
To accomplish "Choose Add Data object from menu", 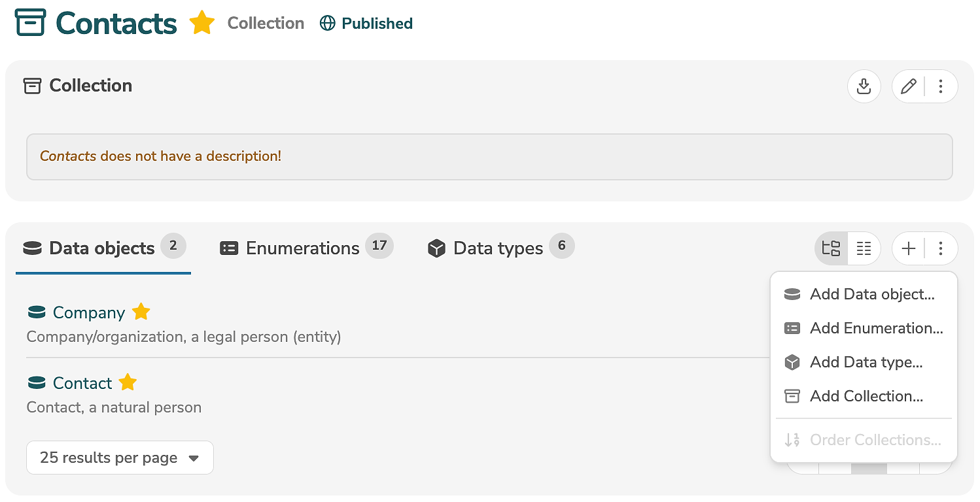I will (x=871, y=294).
